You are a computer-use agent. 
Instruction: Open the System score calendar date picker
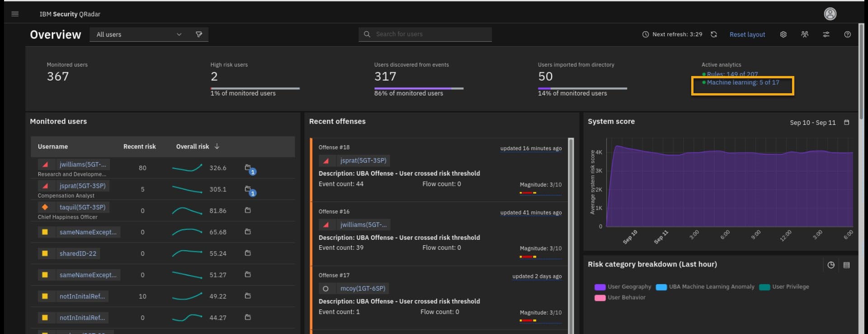(x=847, y=123)
